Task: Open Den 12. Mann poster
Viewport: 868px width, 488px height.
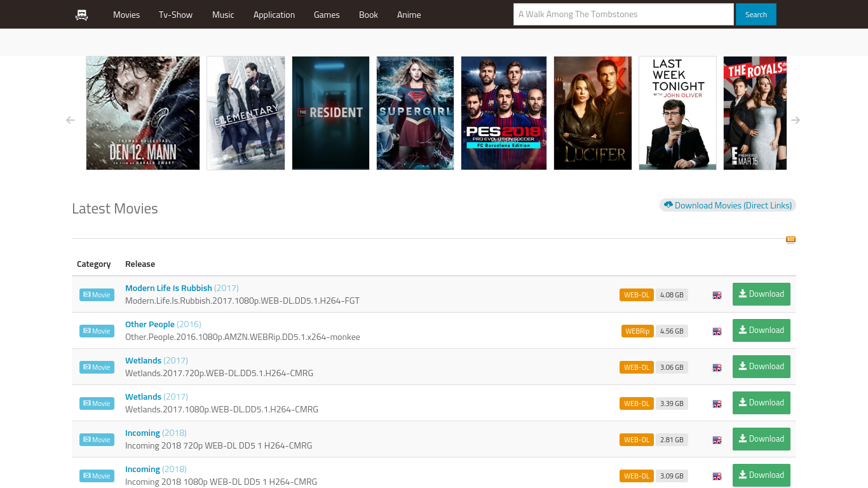Action: [x=143, y=113]
